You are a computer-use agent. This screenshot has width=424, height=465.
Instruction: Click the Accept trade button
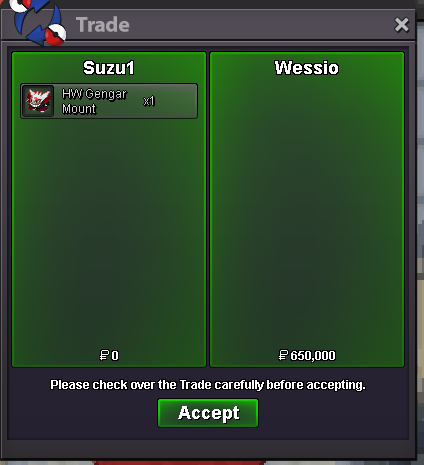(208, 413)
